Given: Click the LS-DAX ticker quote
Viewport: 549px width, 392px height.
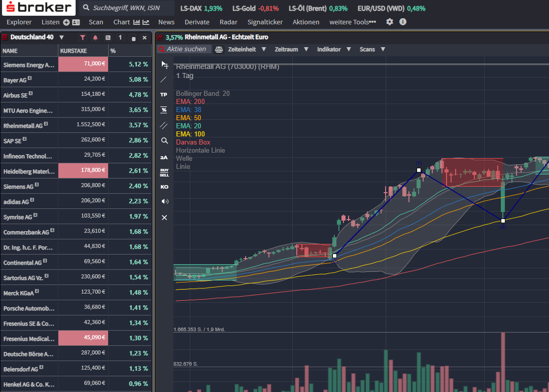Looking at the screenshot, I should (201, 9).
